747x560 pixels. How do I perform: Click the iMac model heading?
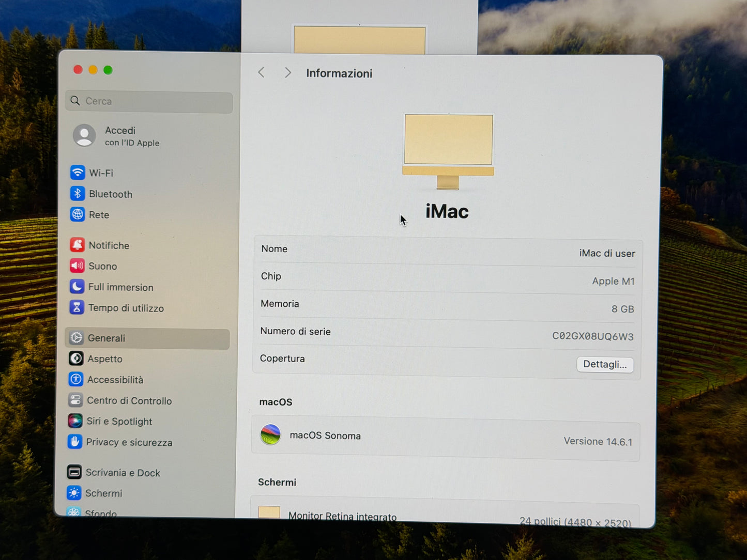447,211
